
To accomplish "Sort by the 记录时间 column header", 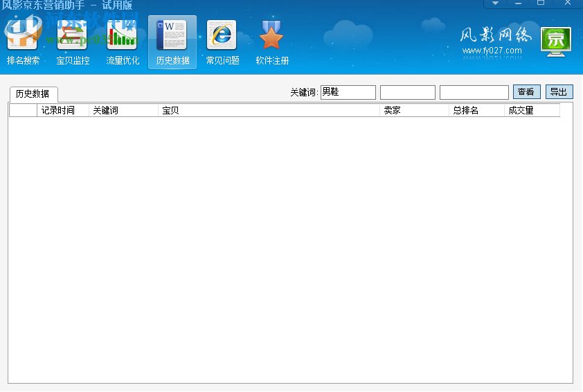I will (63, 110).
